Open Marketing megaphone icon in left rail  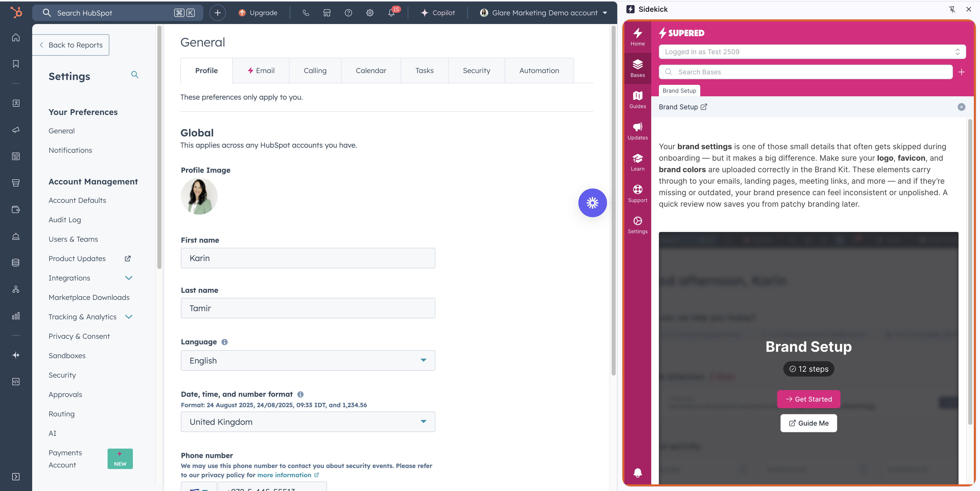click(x=16, y=130)
